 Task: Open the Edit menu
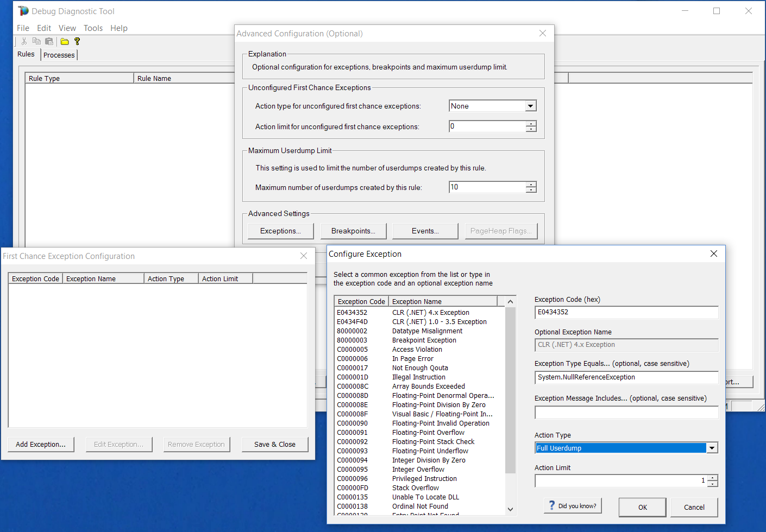44,28
